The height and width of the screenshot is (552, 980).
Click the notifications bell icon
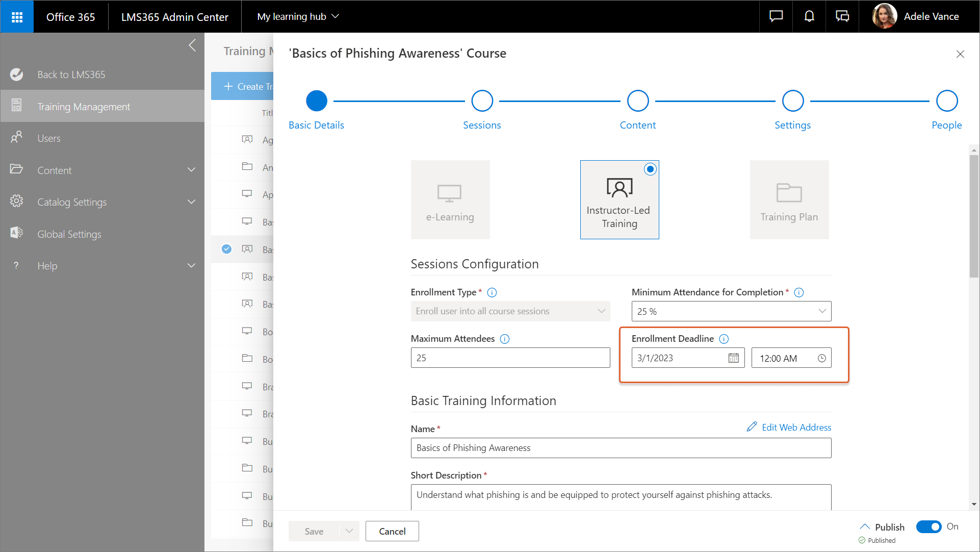[809, 17]
